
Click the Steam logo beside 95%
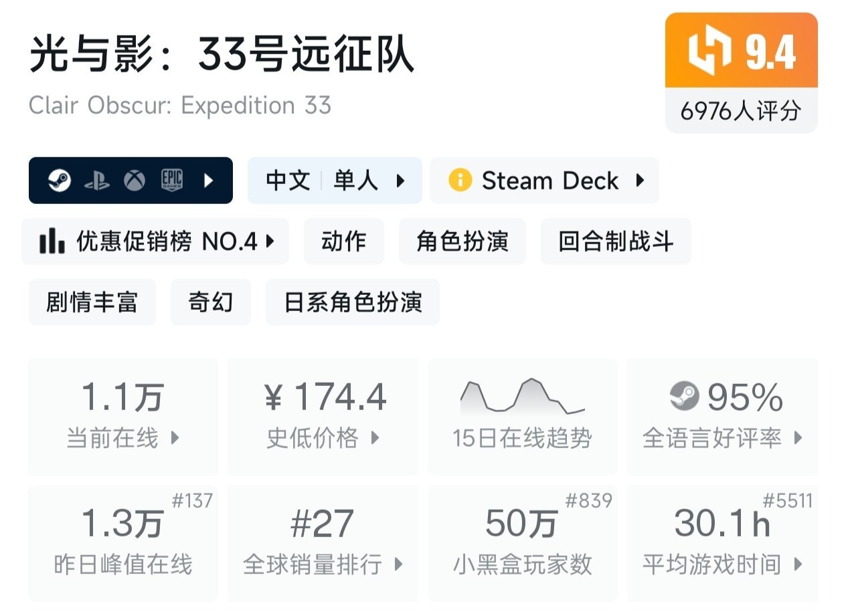[684, 397]
